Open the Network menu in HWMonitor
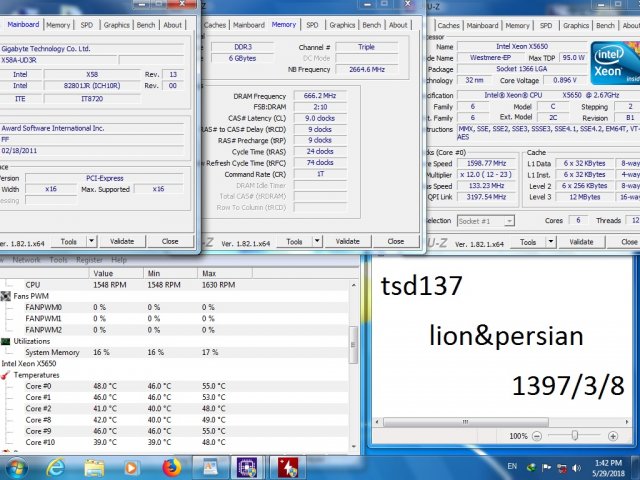640x480 pixels. coord(26,260)
